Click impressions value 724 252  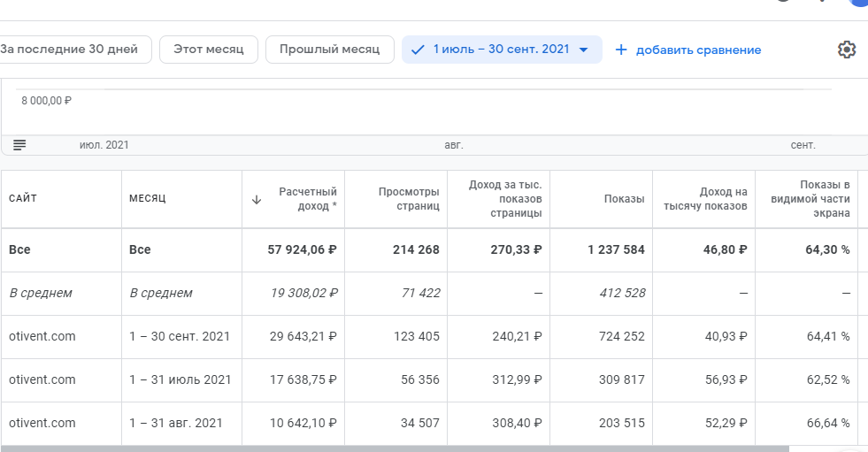[622, 336]
